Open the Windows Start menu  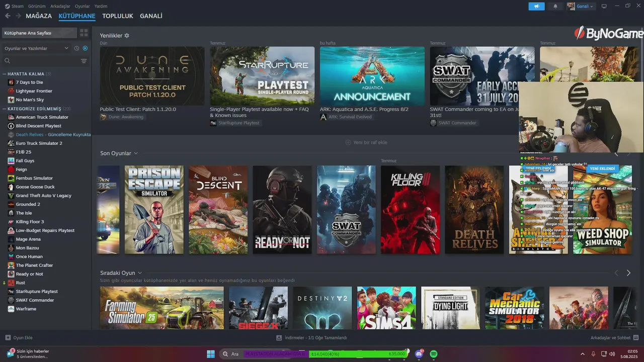[x=211, y=354]
